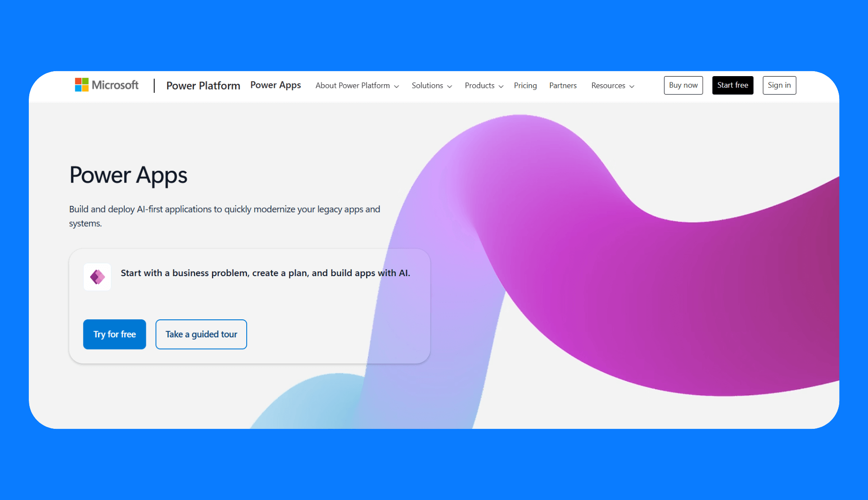Select Take a guided tour
The image size is (868, 500).
[201, 334]
